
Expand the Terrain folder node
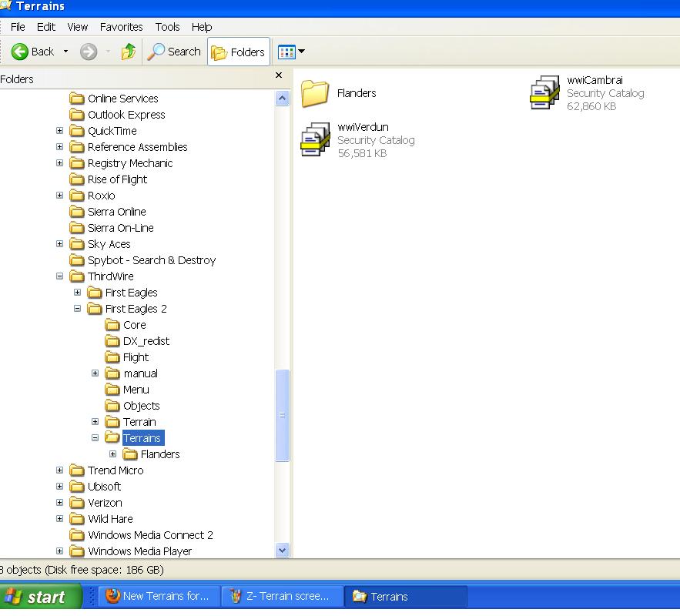click(95, 421)
